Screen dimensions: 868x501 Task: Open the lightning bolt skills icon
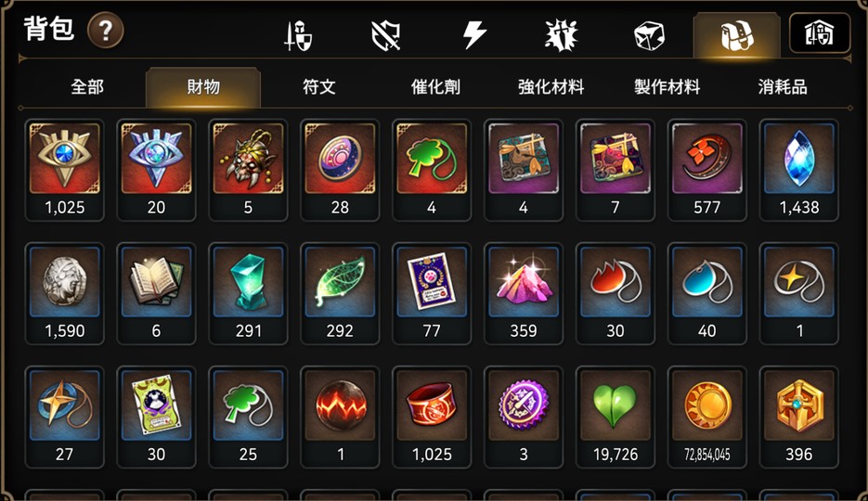point(474,35)
